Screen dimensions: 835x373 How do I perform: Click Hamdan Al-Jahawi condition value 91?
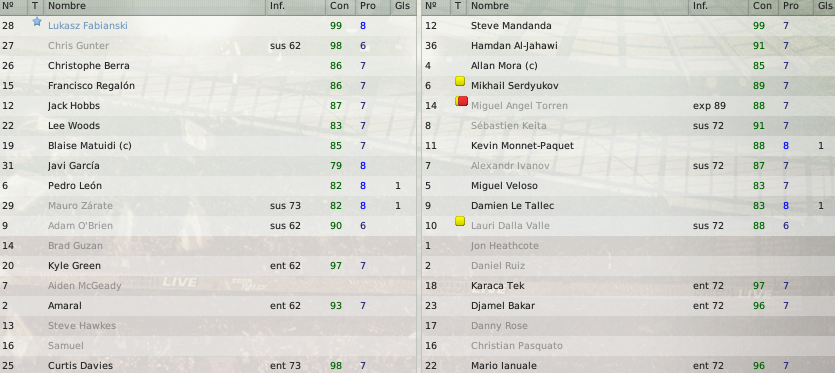[x=759, y=46]
